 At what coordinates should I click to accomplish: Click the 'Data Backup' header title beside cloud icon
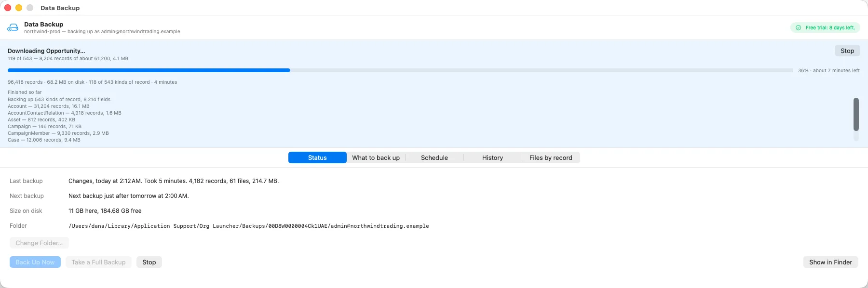(44, 24)
